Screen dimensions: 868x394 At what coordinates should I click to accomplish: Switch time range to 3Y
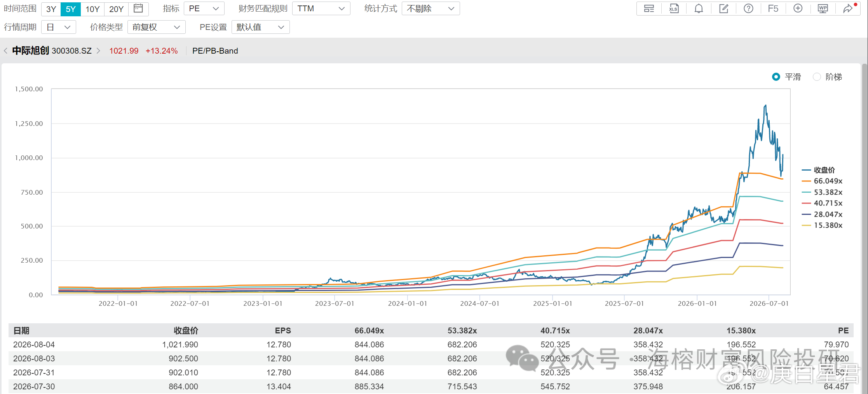coord(51,9)
